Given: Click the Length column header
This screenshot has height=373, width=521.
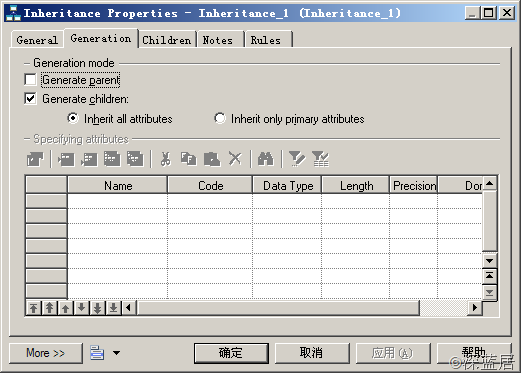Looking at the screenshot, I should (356, 185).
